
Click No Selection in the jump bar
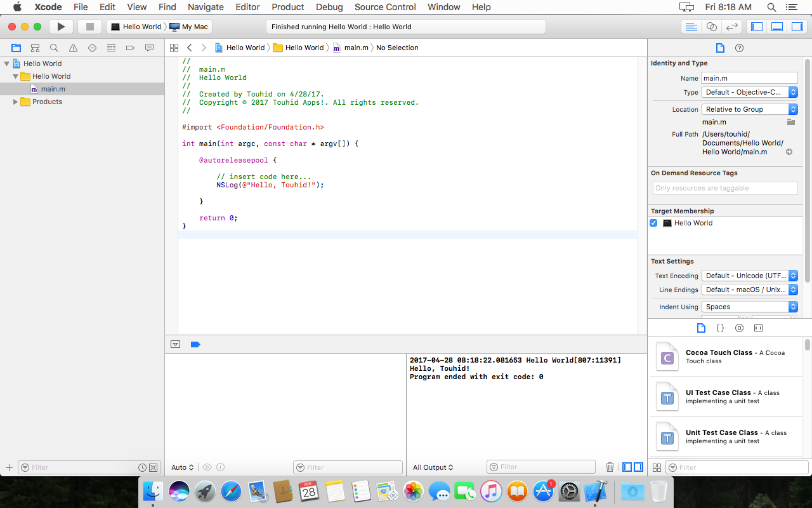[397, 48]
